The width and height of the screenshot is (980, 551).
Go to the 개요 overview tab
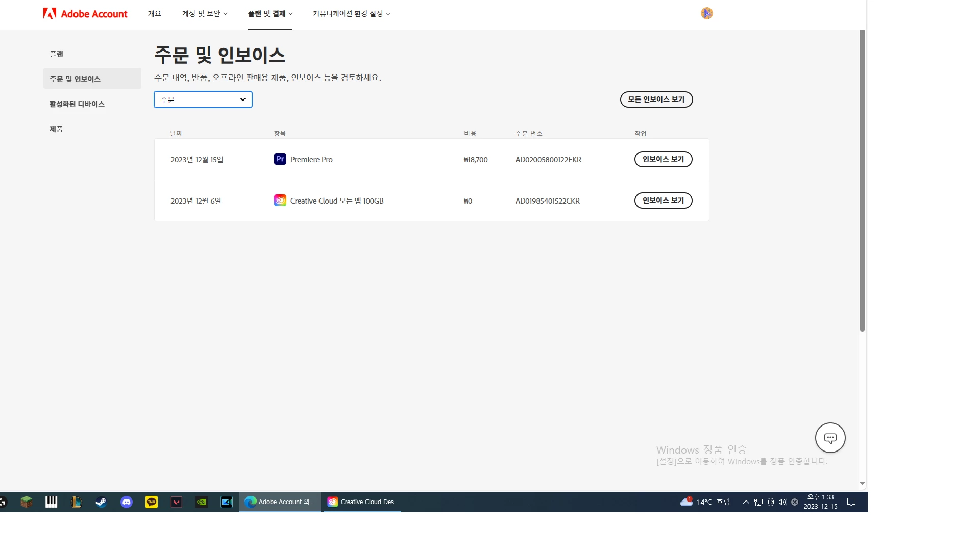[154, 14]
